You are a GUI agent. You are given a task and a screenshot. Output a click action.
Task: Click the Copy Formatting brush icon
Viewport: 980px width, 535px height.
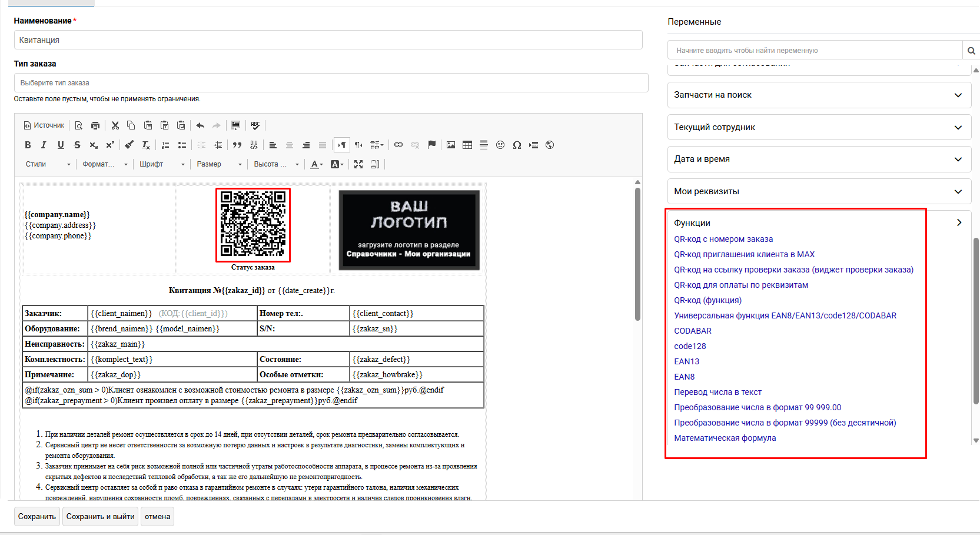pos(129,145)
